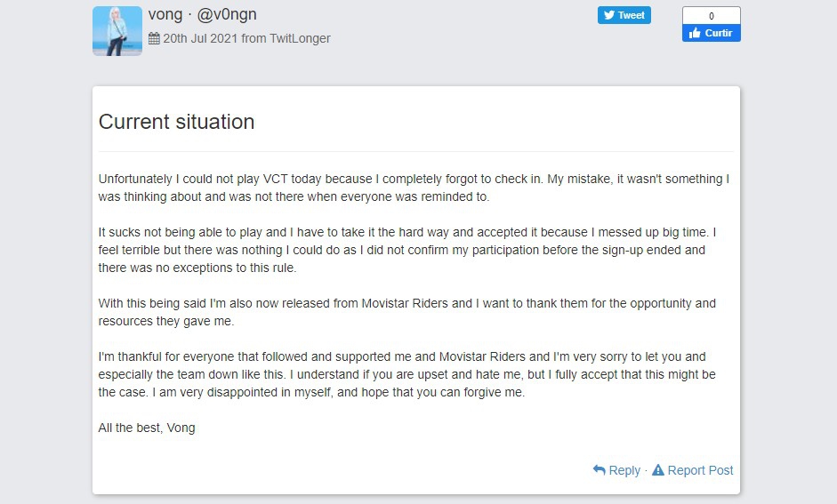Click the paragraph about forgetting VCT check-in
837x504 pixels.
tap(414, 188)
